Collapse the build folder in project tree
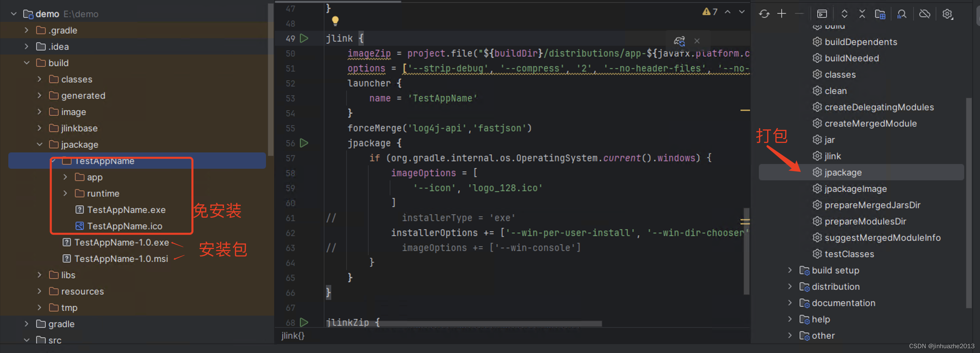The height and width of the screenshot is (353, 980). (26, 63)
